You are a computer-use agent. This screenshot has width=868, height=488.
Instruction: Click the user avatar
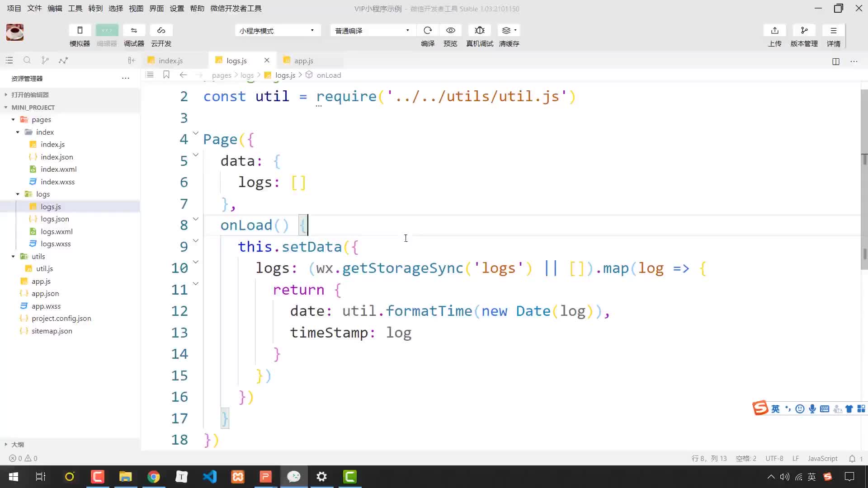(x=15, y=32)
